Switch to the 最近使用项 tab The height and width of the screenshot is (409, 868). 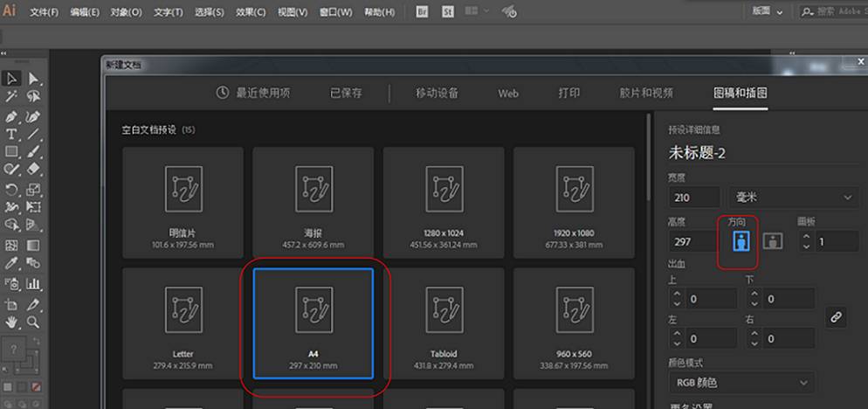253,94
